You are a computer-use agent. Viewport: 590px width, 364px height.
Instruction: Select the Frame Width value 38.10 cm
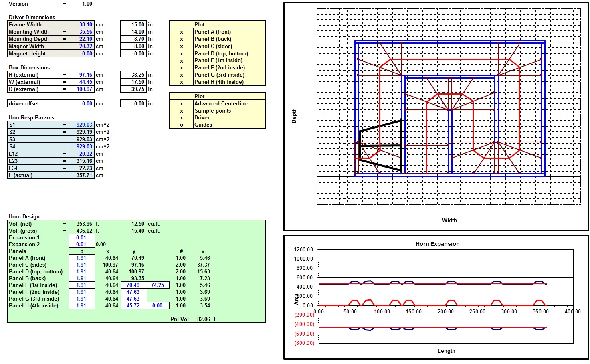tap(82, 24)
